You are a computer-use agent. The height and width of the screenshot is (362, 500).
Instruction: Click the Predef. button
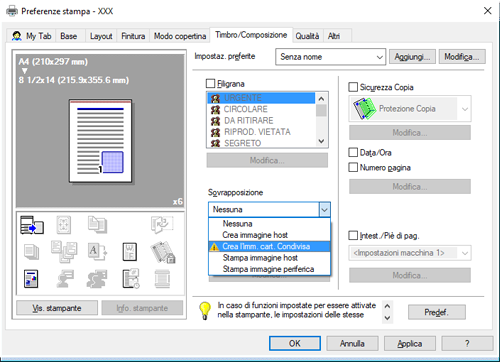437,312
